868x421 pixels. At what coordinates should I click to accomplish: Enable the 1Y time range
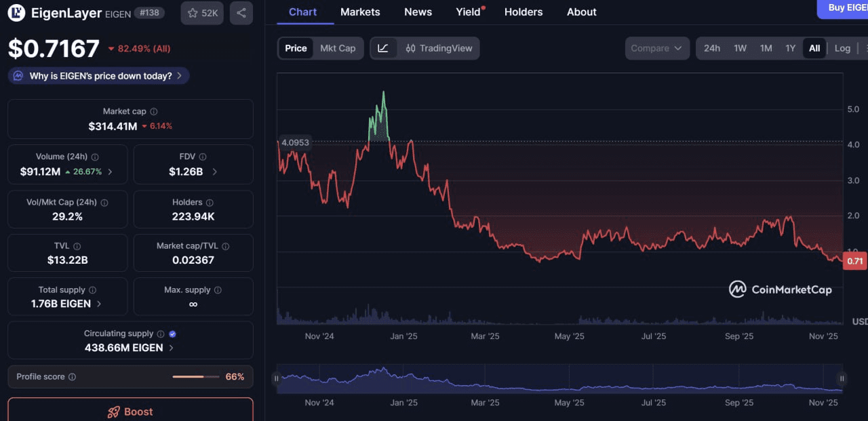click(x=790, y=48)
